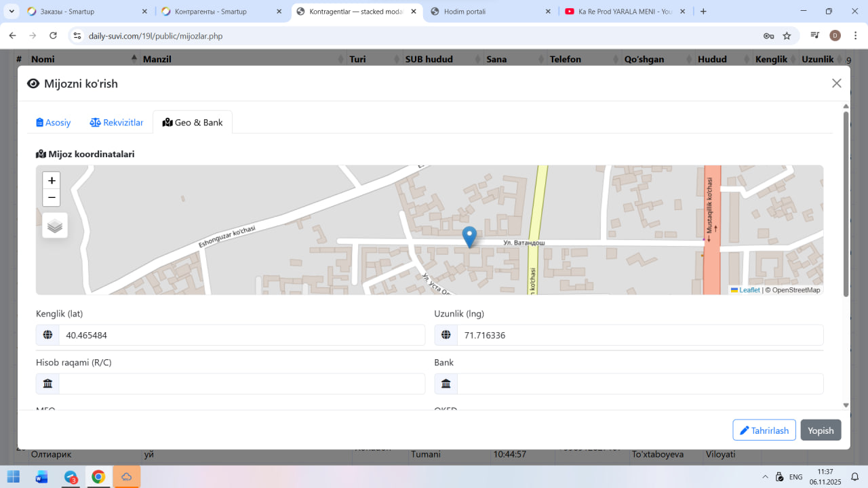The width and height of the screenshot is (868, 488).
Task: Sort the table by SUB hudud column
Action: (x=443, y=59)
